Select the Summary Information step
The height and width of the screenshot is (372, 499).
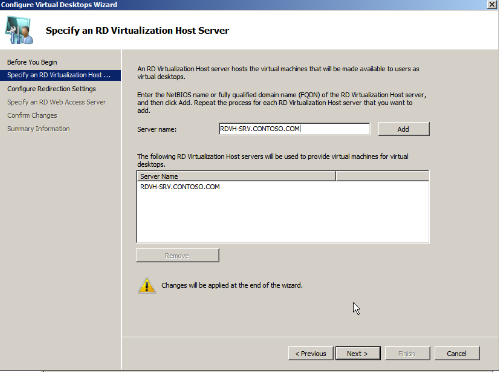[x=38, y=129]
